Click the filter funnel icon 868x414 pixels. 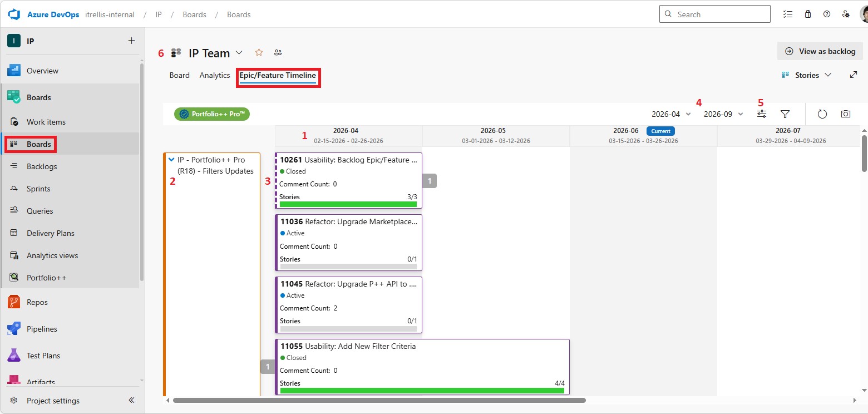pyautogui.click(x=785, y=114)
